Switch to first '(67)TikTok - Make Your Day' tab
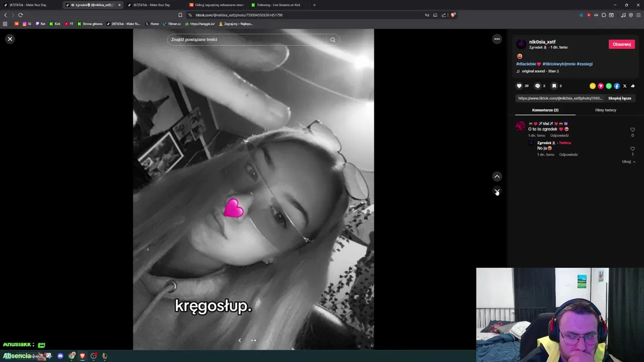644x362 pixels. click(x=31, y=5)
